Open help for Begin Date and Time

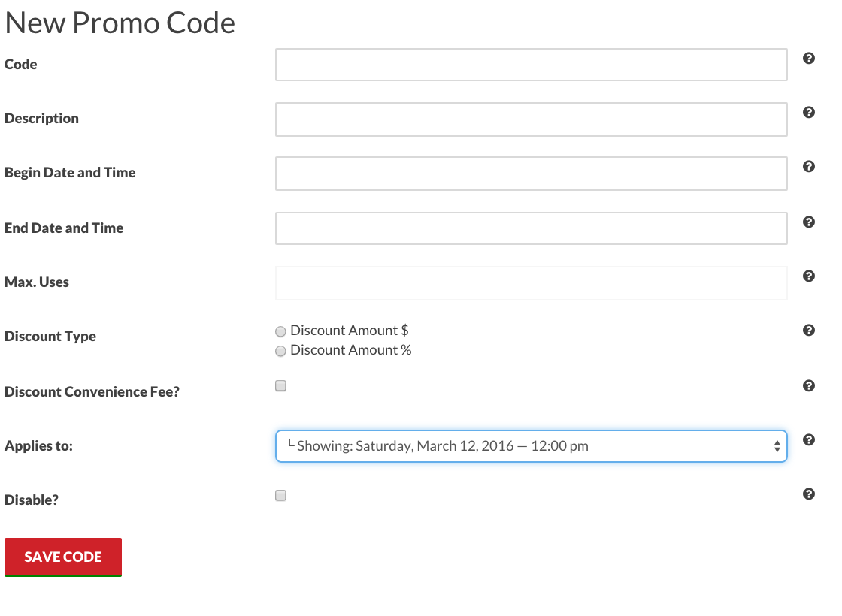[809, 166]
